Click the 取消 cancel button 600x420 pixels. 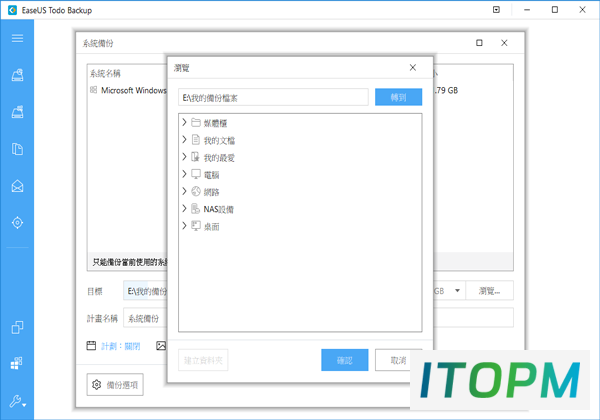click(398, 360)
